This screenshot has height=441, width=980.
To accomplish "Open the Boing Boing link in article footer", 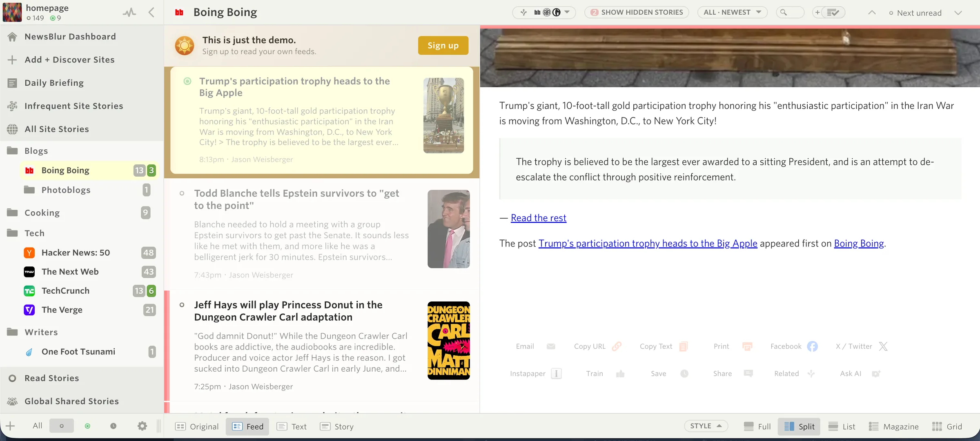I will (859, 244).
